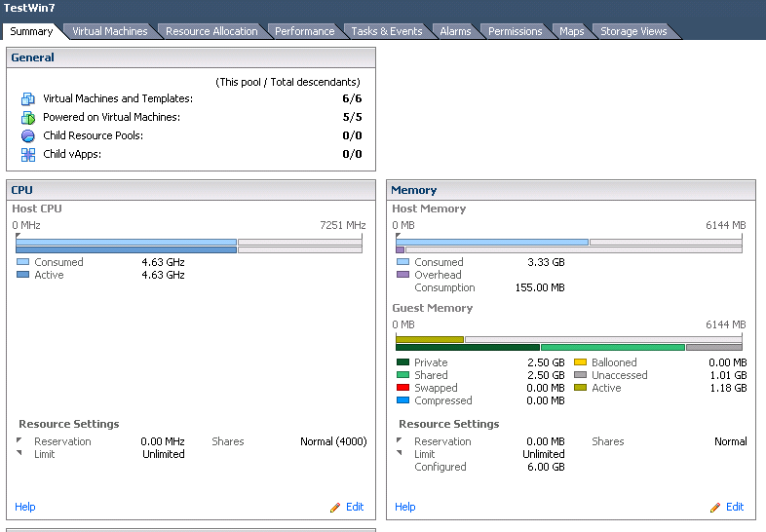This screenshot has width=766, height=532.
Task: Click the Swapped red color swatch
Action: point(403,388)
